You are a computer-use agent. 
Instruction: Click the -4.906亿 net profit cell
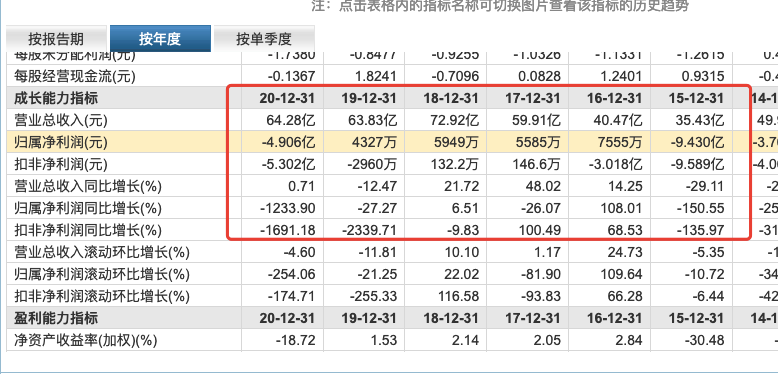tap(288, 142)
